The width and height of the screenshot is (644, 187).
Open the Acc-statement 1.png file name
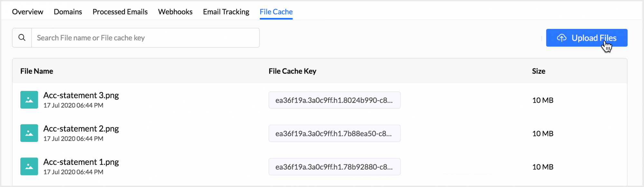click(81, 162)
